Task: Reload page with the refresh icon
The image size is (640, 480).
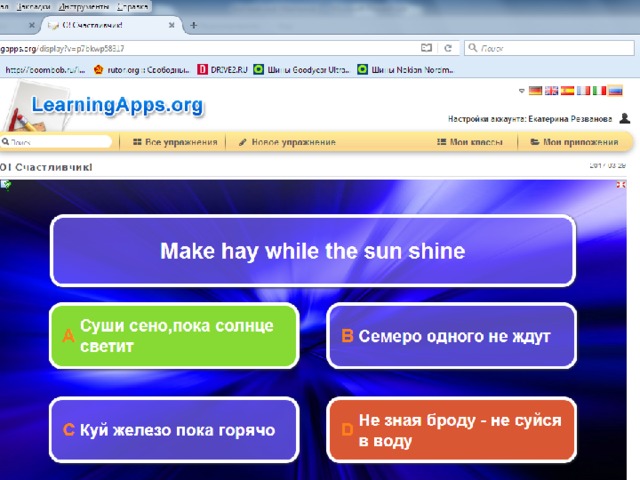Action: pos(448,48)
